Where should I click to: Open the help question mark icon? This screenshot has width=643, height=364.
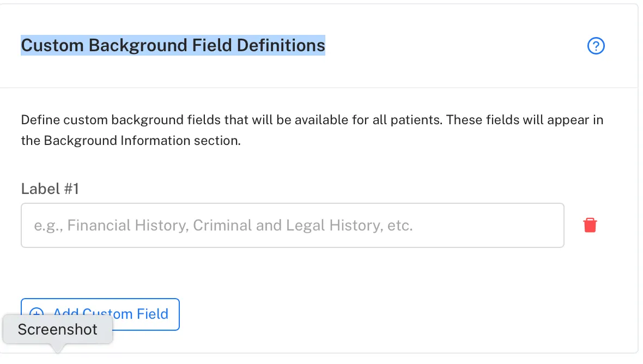[596, 46]
